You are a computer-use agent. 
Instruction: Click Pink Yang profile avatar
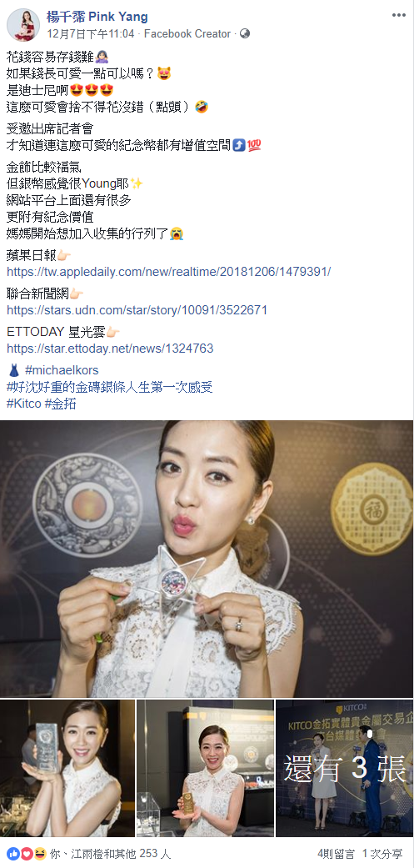(x=22, y=25)
